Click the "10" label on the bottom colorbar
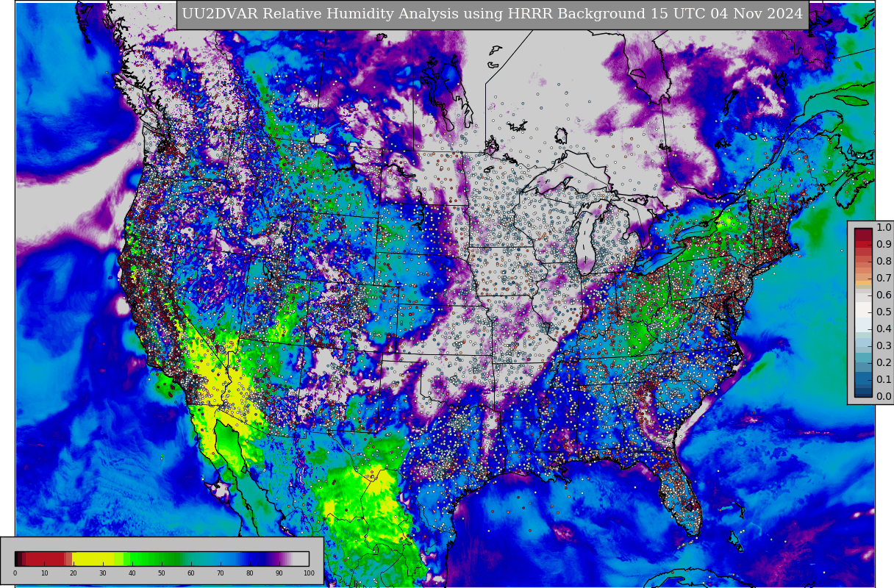 [44, 573]
